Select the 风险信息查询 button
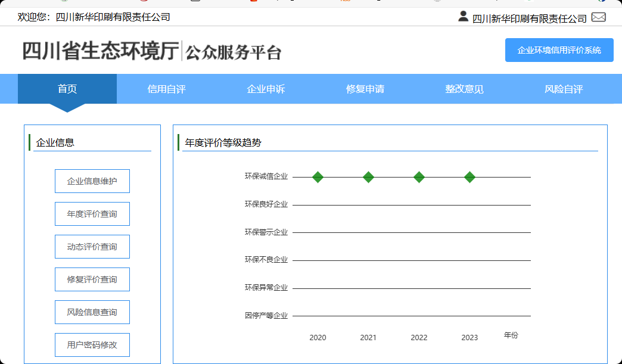The height and width of the screenshot is (364, 622). point(92,312)
